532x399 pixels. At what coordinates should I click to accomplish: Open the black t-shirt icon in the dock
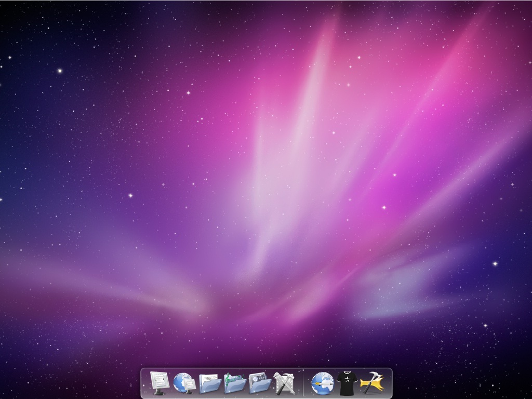347,383
